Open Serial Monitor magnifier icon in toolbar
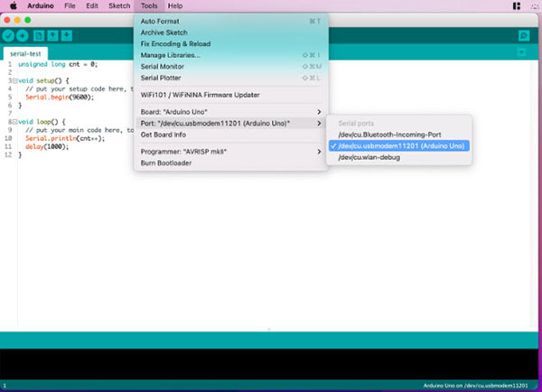This screenshot has height=392, width=542. 524,35
